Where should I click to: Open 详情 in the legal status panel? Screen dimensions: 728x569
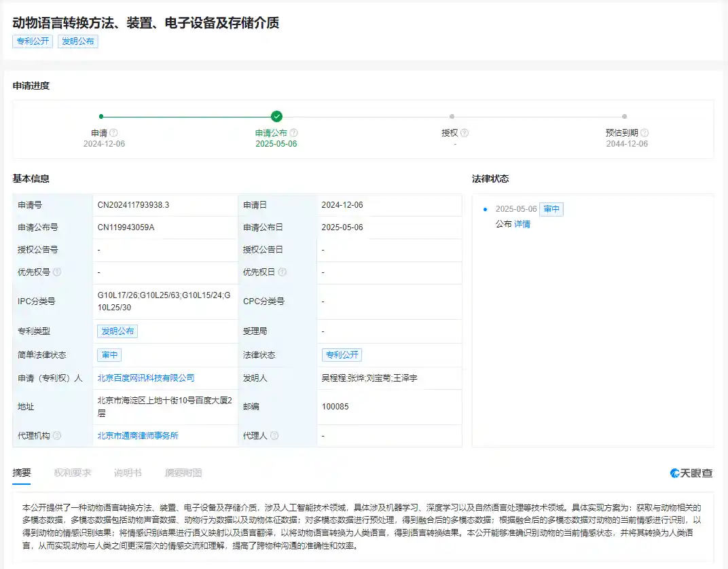click(x=522, y=224)
